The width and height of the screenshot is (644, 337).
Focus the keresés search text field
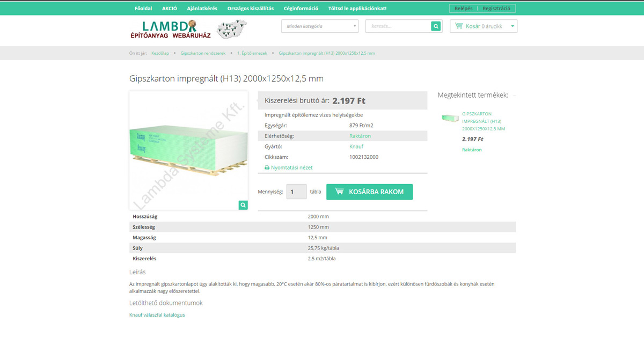click(x=398, y=26)
